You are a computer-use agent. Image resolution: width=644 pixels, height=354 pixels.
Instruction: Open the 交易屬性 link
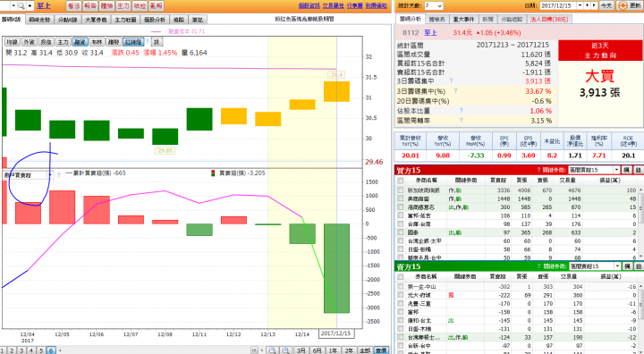pyautogui.click(x=333, y=5)
